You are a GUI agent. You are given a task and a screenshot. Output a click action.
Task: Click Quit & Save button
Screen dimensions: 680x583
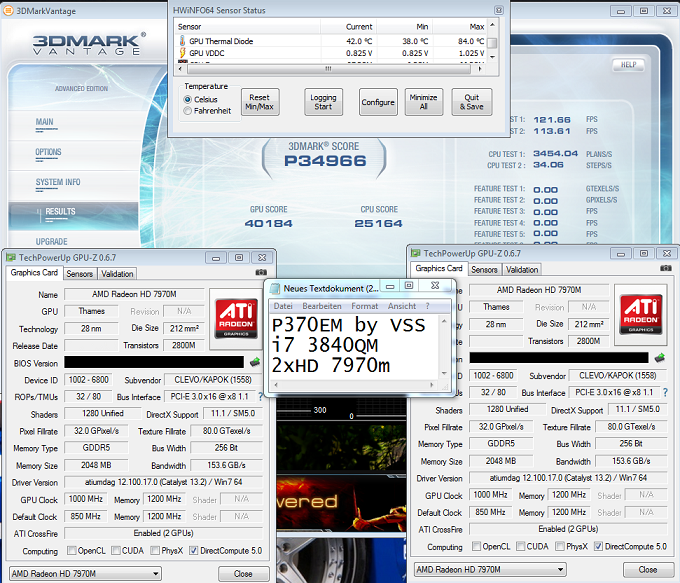pyautogui.click(x=471, y=102)
